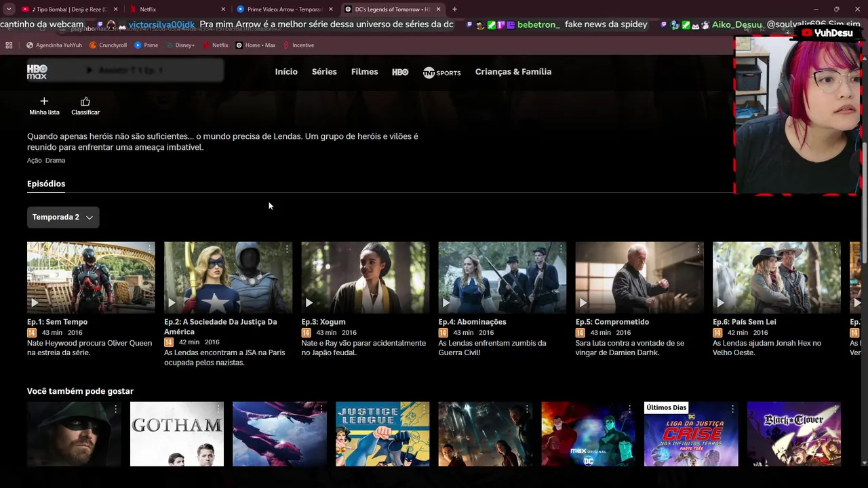The image size is (868, 488).
Task: Play Ep.5 Comprometido thumbnail
Action: 639,277
